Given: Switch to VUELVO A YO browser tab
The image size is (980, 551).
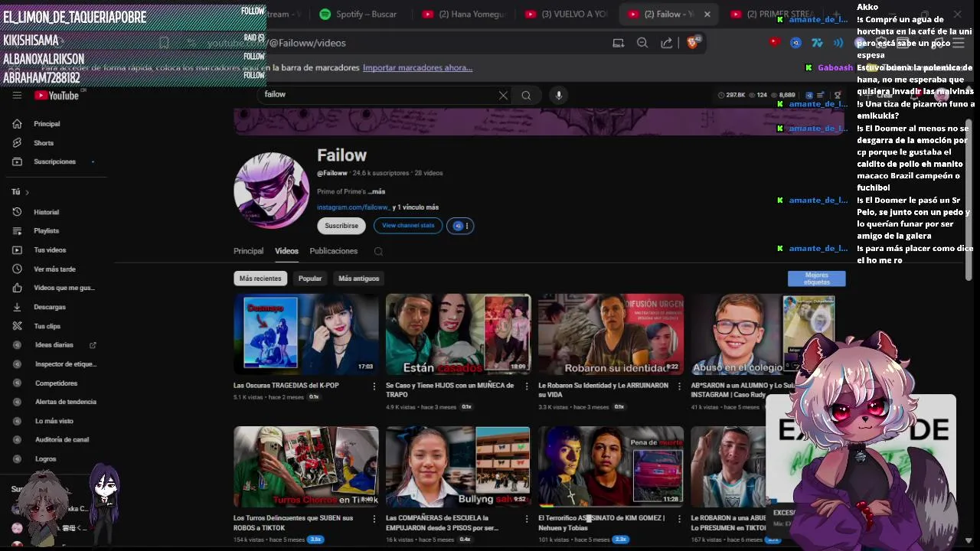Looking at the screenshot, I should 567,14.
